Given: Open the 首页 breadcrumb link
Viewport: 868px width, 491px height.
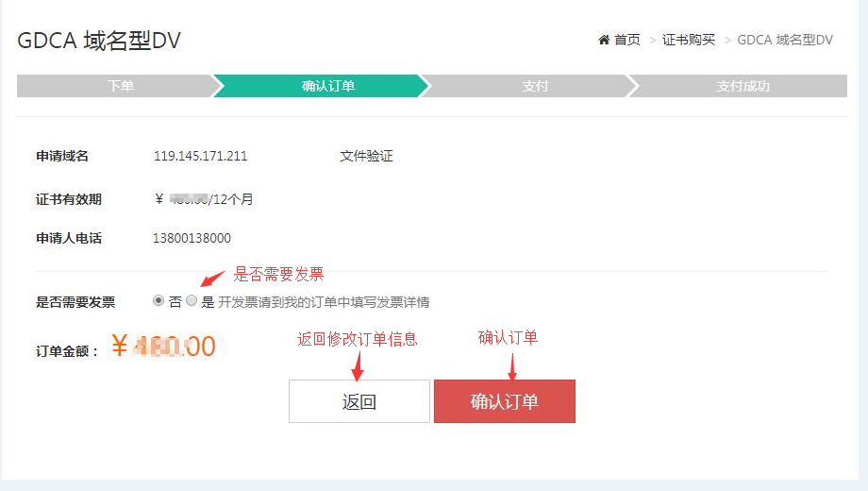Looking at the screenshot, I should [x=627, y=40].
